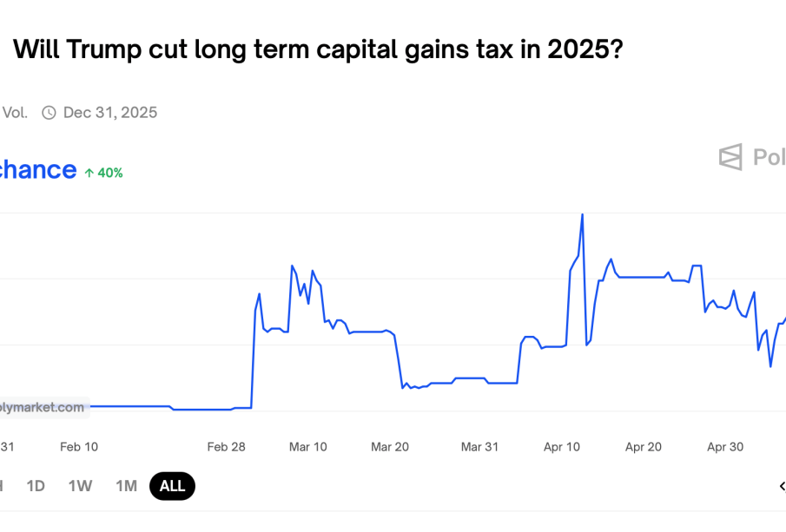786x532 pixels.
Task: Click the chevron arrow at bottom right
Action: pyautogui.click(x=781, y=486)
